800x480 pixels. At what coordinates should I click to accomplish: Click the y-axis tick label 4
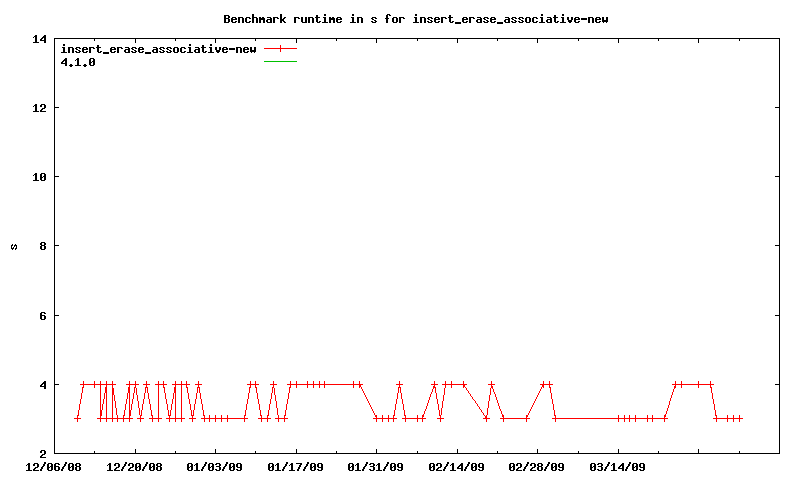click(42, 385)
